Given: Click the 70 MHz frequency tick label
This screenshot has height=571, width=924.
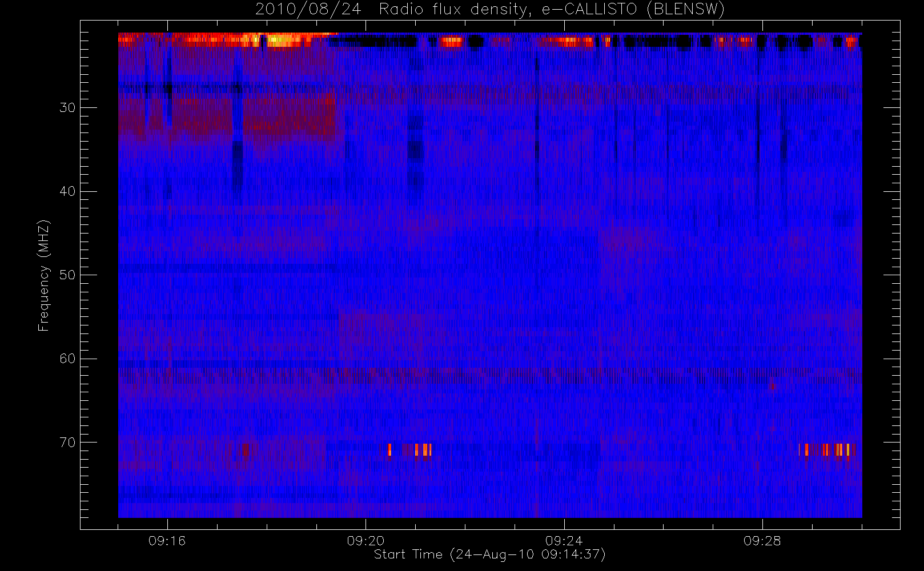Looking at the screenshot, I should (x=67, y=443).
